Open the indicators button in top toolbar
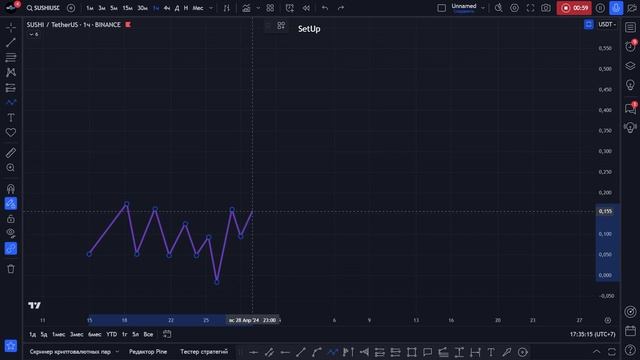Image resolution: width=640 pixels, height=360 pixels. pos(246,8)
